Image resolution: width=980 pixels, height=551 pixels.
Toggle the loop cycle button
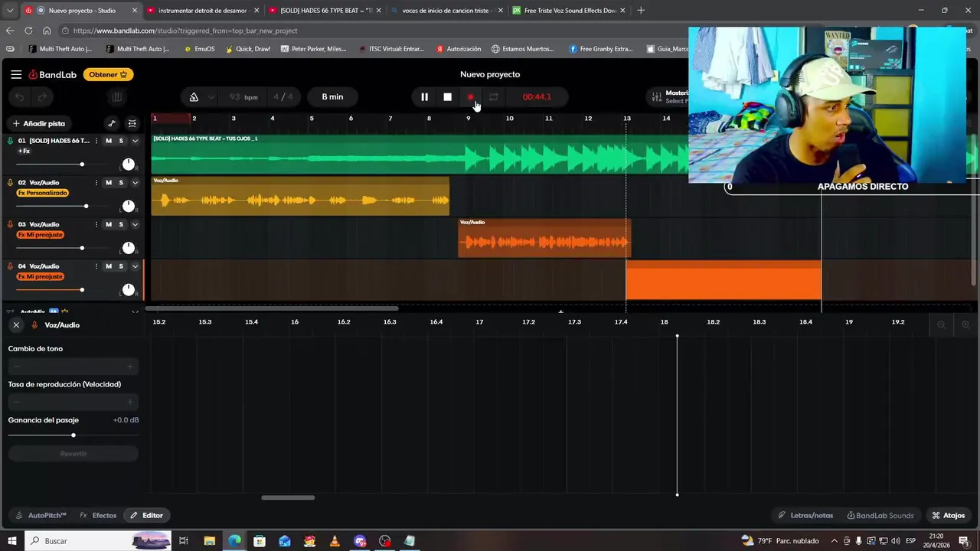[x=493, y=97]
